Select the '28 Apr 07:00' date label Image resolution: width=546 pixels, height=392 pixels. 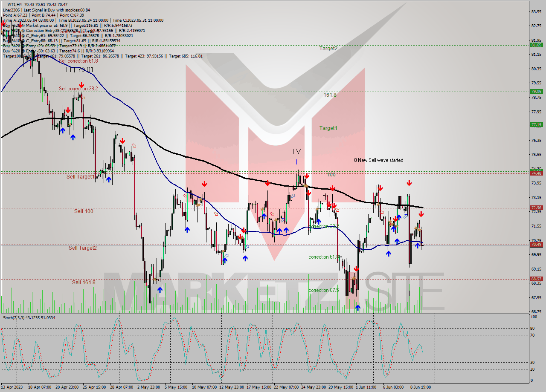(122, 388)
